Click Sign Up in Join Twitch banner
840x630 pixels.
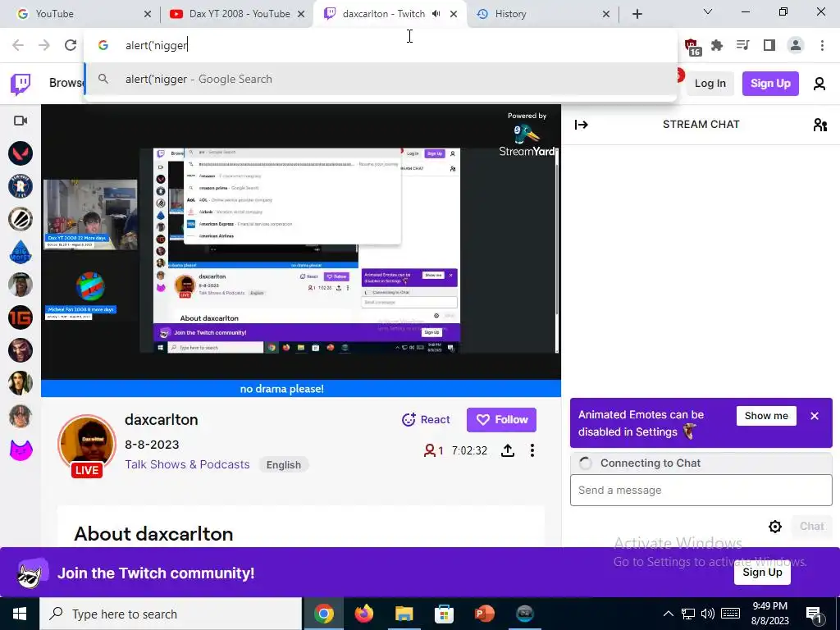click(762, 573)
